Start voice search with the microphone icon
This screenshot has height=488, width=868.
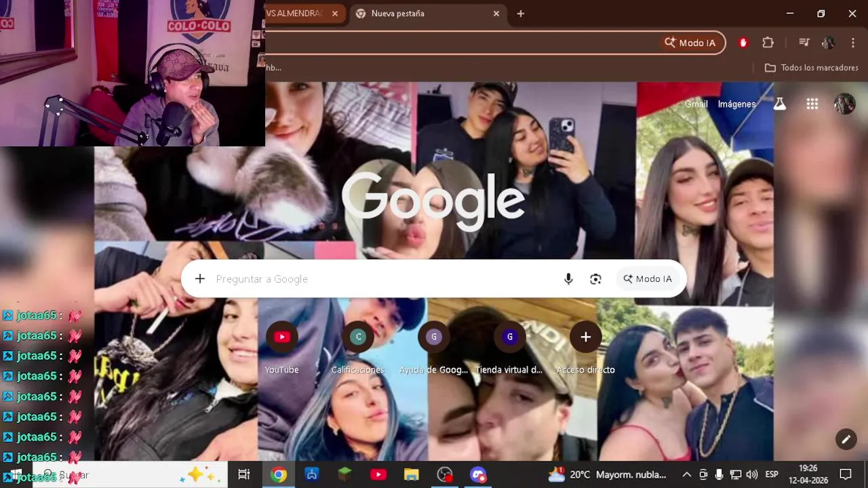tap(568, 279)
